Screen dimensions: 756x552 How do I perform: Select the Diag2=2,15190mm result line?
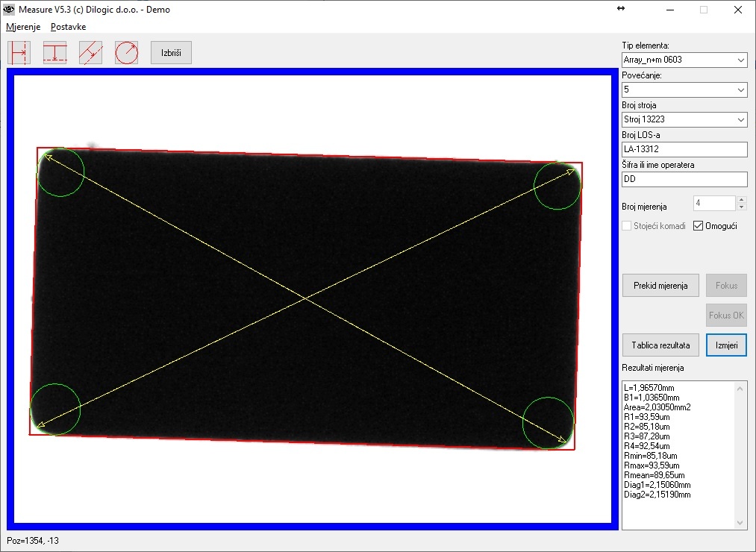click(x=657, y=495)
